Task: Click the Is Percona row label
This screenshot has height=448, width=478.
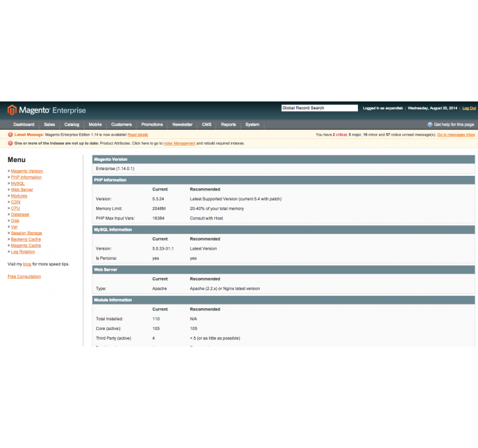Action: (106, 258)
